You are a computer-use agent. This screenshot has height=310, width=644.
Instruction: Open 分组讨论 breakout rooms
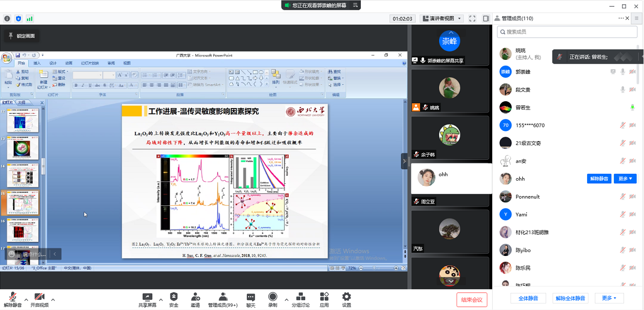coord(300,299)
